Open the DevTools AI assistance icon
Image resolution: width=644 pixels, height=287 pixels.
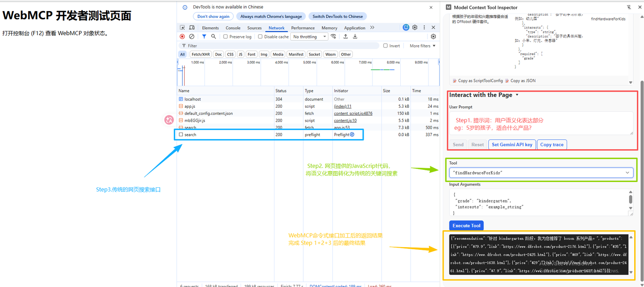(x=406, y=28)
